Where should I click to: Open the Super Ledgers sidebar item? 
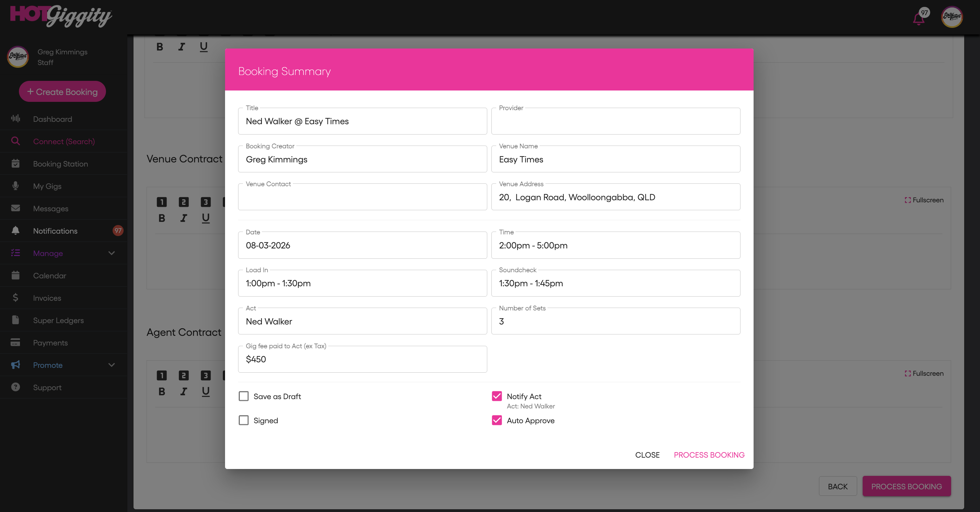[58, 320]
